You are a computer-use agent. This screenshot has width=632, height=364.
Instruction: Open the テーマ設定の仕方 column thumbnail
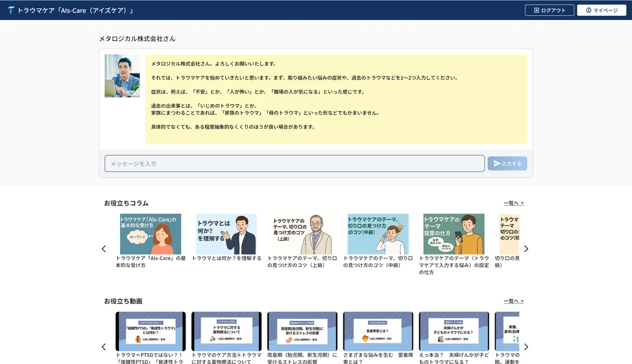pos(454,234)
